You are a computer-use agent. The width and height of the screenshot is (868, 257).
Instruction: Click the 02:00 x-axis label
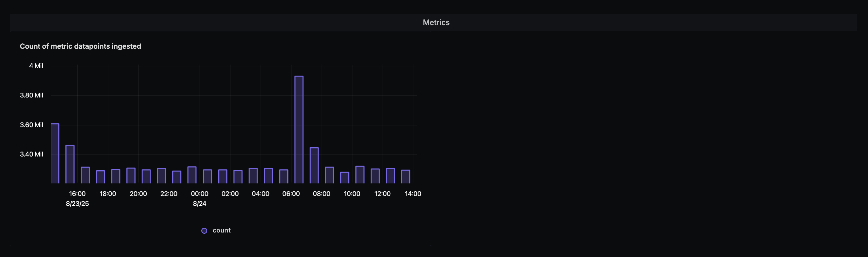coord(230,194)
